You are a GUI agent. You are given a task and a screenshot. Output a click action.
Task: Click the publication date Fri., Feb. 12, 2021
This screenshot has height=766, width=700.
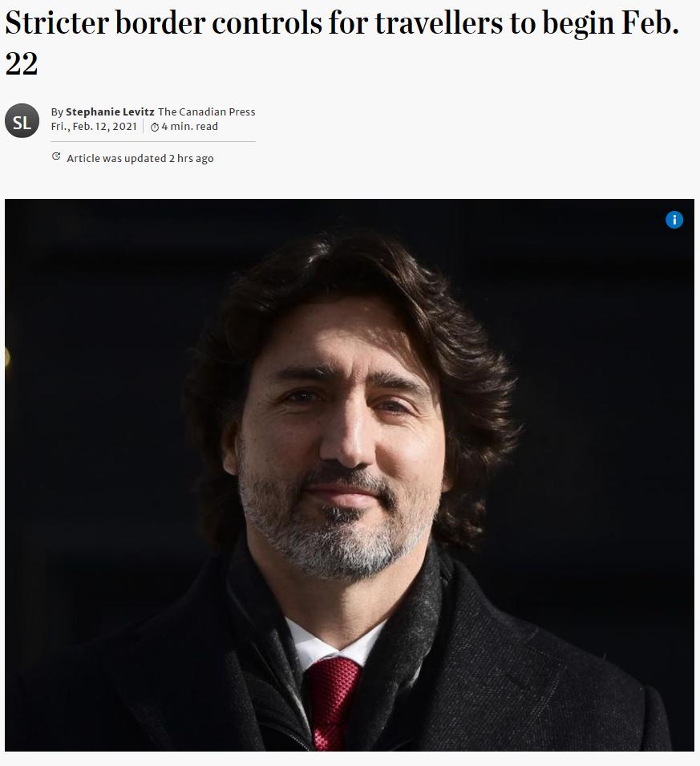coord(94,127)
